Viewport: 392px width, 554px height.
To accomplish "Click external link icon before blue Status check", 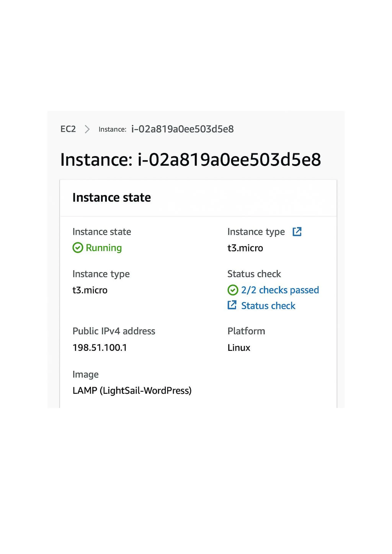I will [x=232, y=305].
